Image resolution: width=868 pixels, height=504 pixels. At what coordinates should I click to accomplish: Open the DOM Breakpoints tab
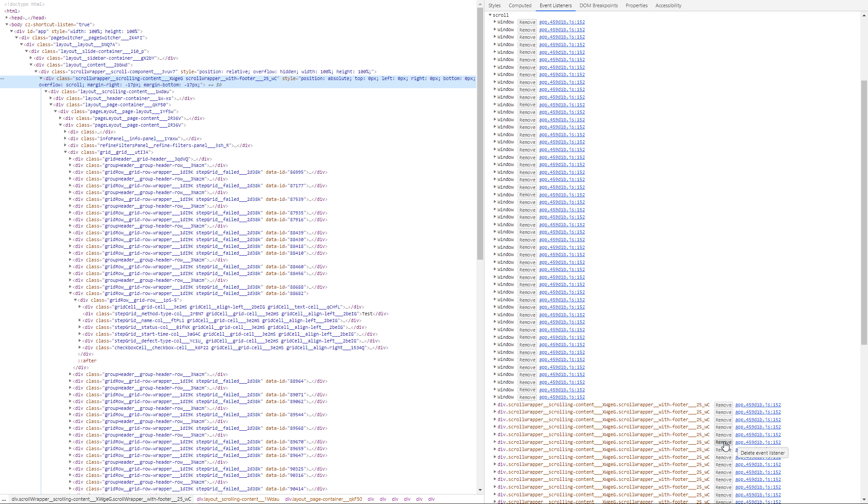tap(599, 5)
